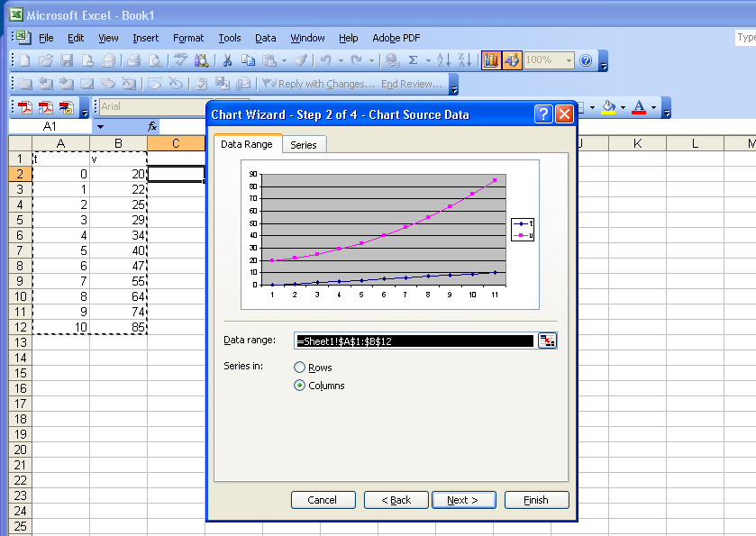Click cell containing value 85
Screen dimensions: 756x536
(x=118, y=327)
